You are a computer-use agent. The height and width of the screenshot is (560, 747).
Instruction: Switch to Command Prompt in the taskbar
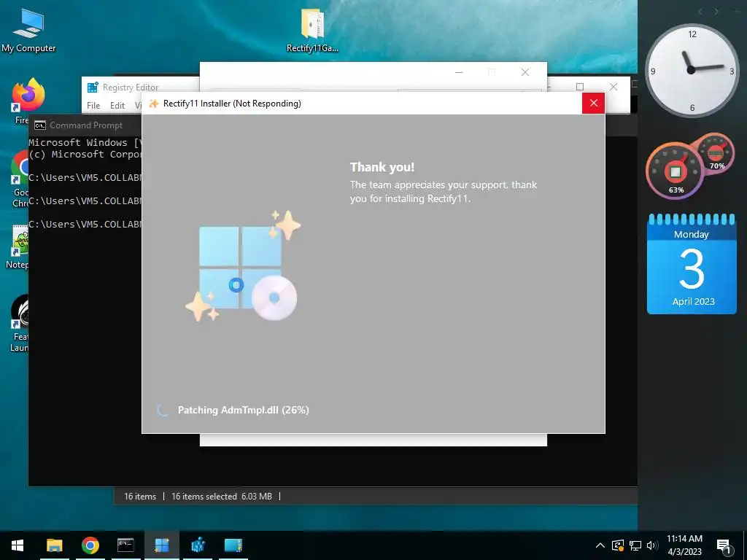pos(125,545)
